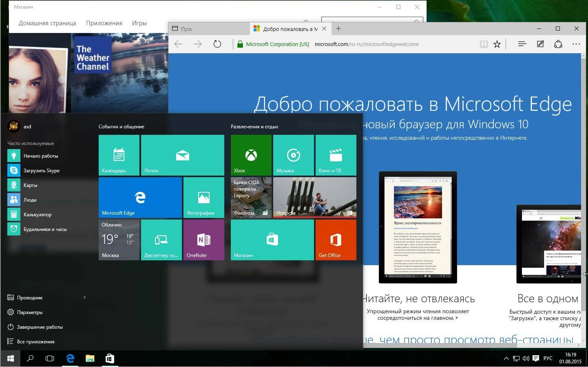Switch to the Пуск tab in Edge
Image resolution: width=588 pixels, height=367 pixels.
coord(209,29)
